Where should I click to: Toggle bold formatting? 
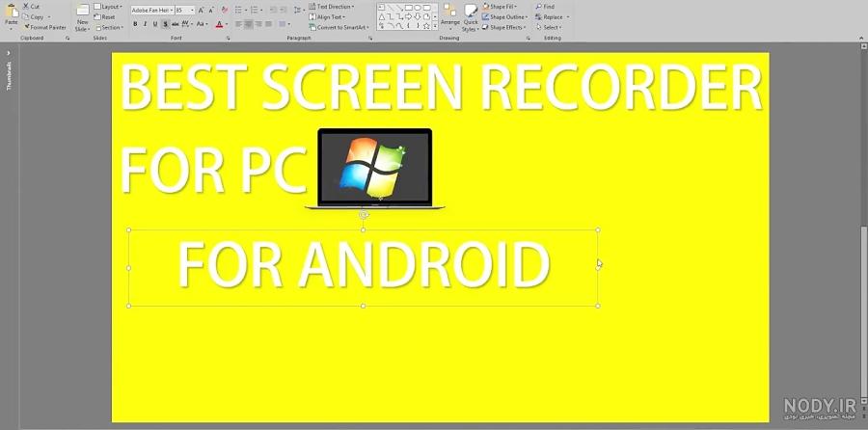pos(135,24)
